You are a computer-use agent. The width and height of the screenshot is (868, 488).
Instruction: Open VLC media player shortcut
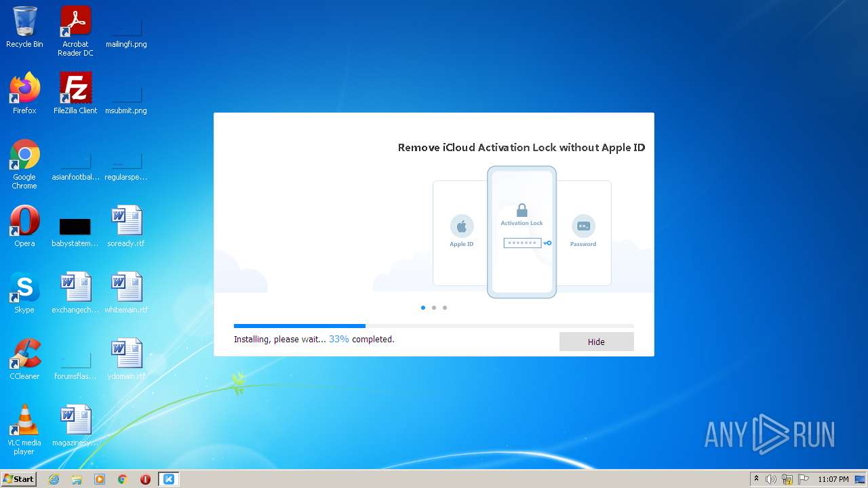(24, 430)
